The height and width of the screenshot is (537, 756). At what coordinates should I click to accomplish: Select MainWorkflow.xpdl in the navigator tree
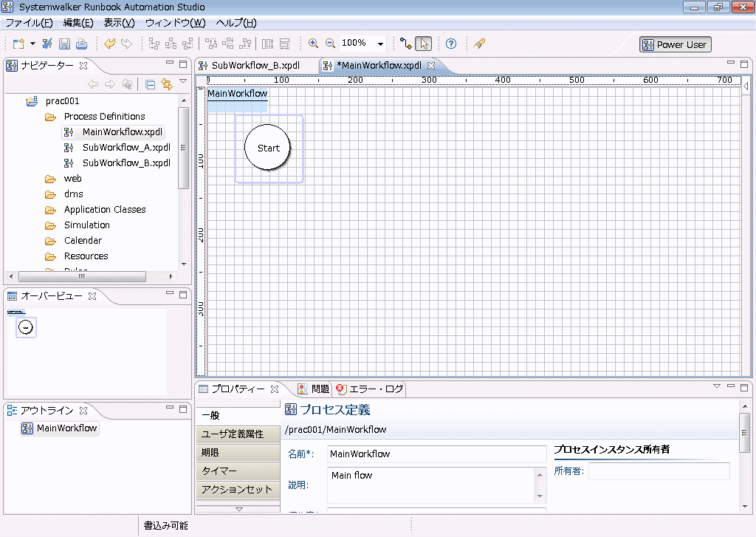[122, 131]
